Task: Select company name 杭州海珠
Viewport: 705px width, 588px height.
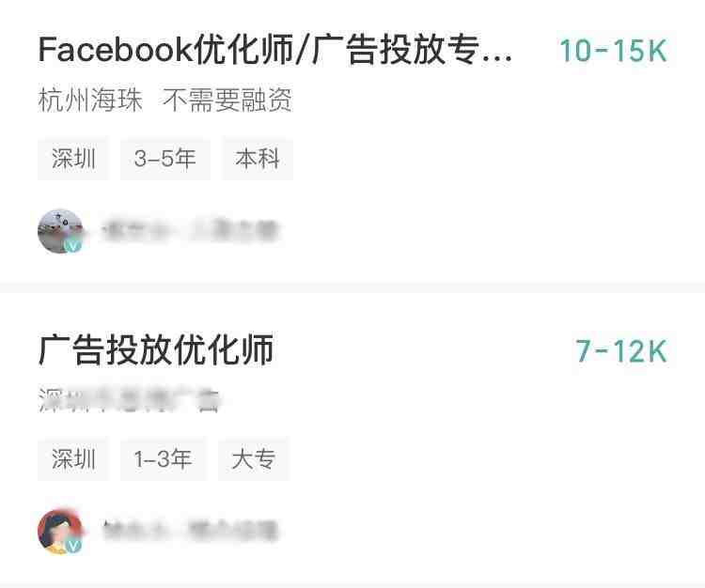Action: point(90,100)
